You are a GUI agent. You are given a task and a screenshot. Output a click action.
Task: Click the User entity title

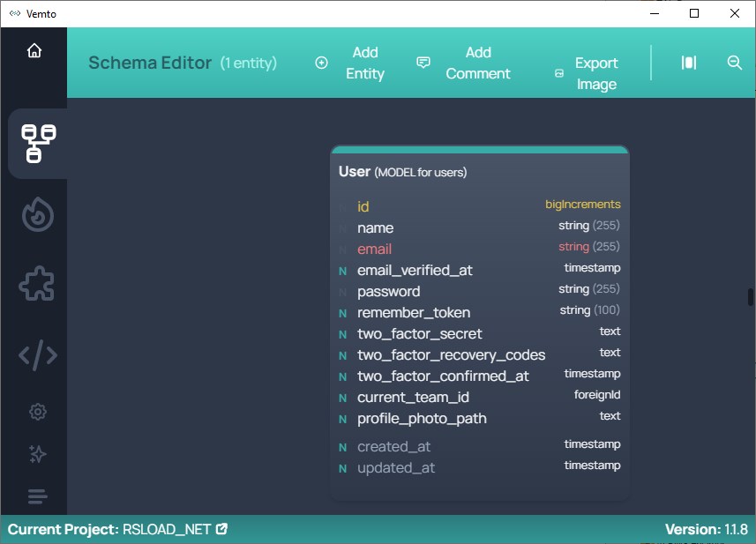tap(355, 172)
